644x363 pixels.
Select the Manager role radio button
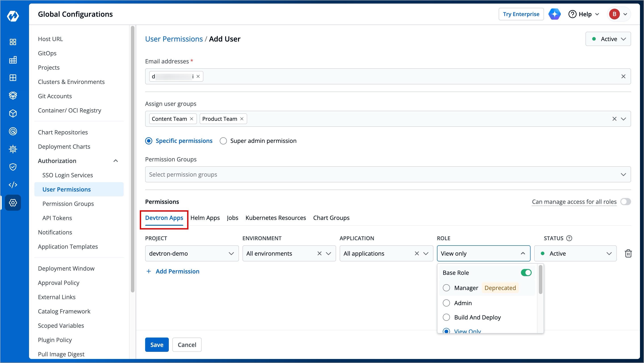click(x=446, y=288)
